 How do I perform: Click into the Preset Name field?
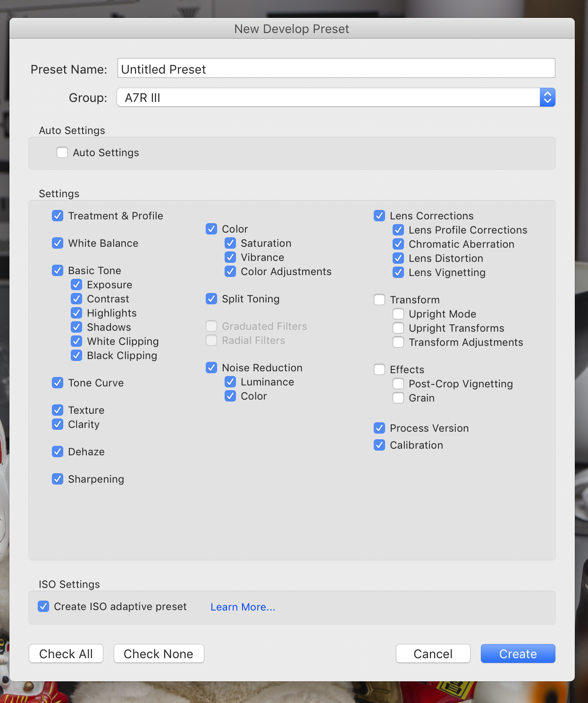(336, 68)
